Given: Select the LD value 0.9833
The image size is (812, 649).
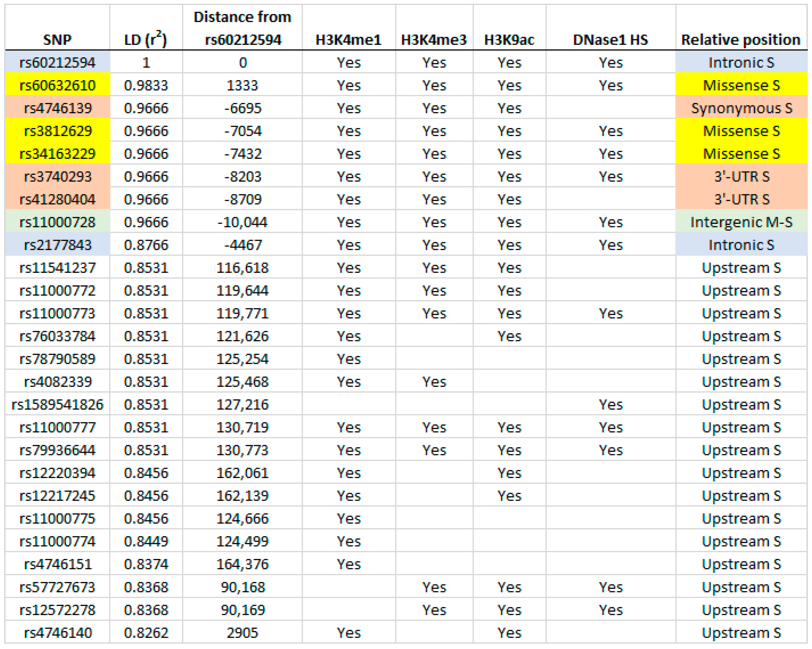Looking at the screenshot, I should point(146,85).
